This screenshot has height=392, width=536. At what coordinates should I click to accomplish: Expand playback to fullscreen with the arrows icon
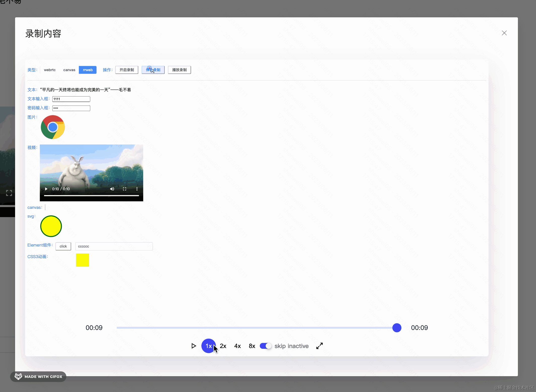tap(319, 346)
